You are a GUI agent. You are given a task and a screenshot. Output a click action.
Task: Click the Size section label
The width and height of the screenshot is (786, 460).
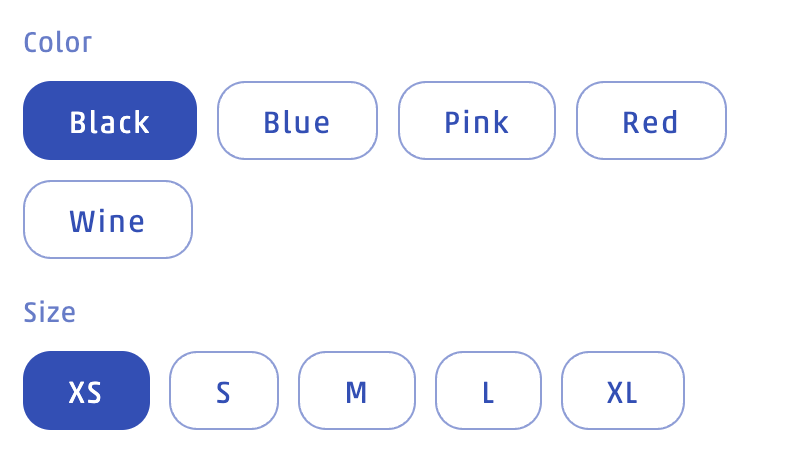49,312
